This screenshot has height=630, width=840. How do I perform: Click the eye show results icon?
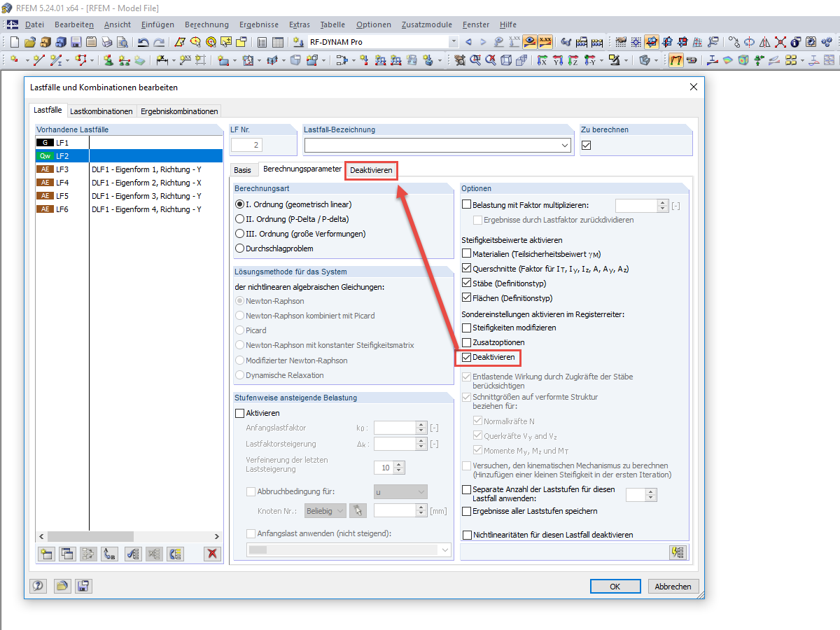point(530,42)
